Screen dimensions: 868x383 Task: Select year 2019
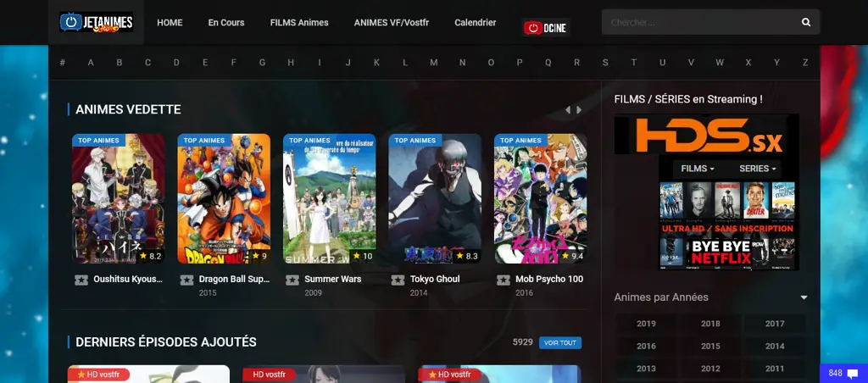tap(646, 324)
